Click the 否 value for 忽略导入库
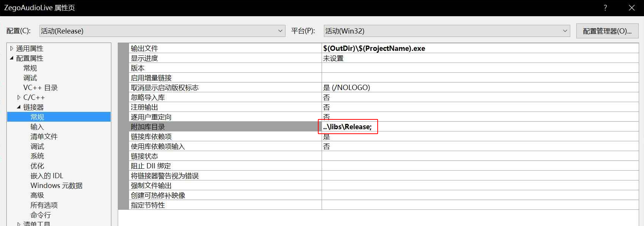The width and height of the screenshot is (644, 226). pyautogui.click(x=327, y=97)
